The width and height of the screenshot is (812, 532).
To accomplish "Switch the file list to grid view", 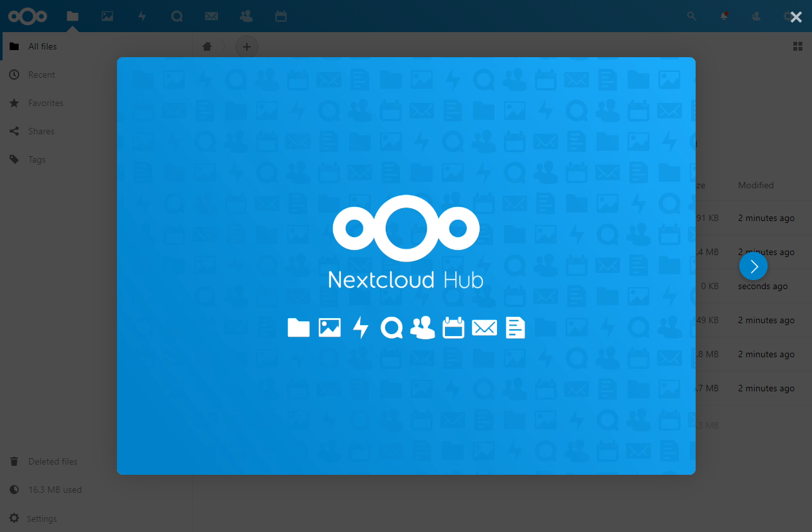I will [798, 46].
